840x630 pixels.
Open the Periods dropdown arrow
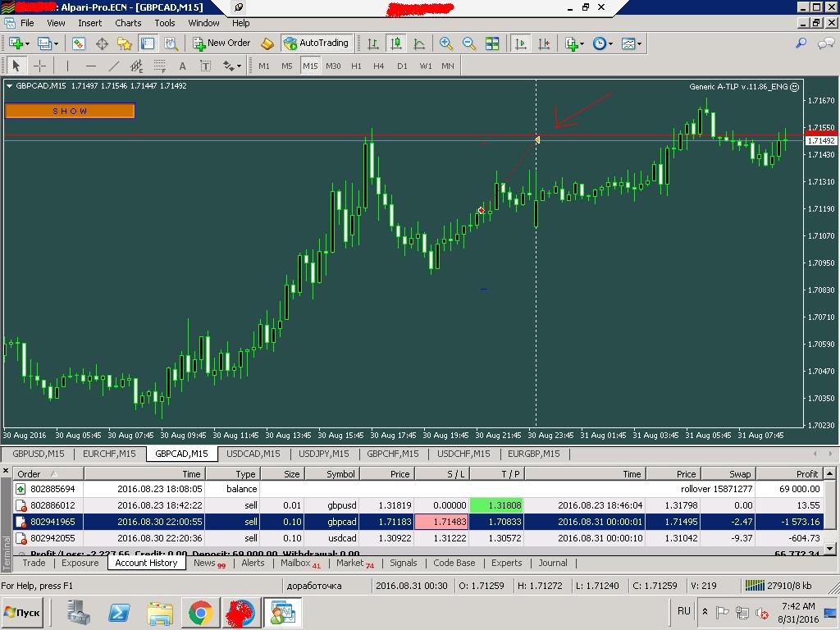coord(610,44)
